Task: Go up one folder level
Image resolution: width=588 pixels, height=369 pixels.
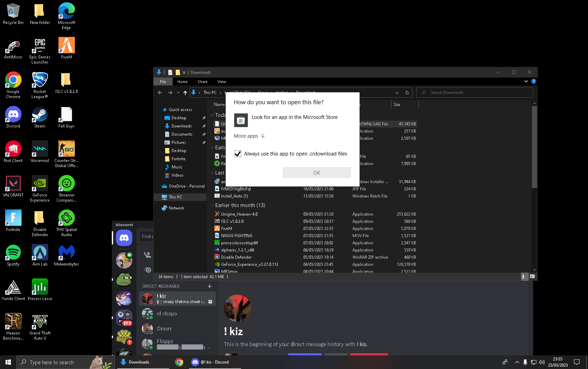Action: [185, 93]
